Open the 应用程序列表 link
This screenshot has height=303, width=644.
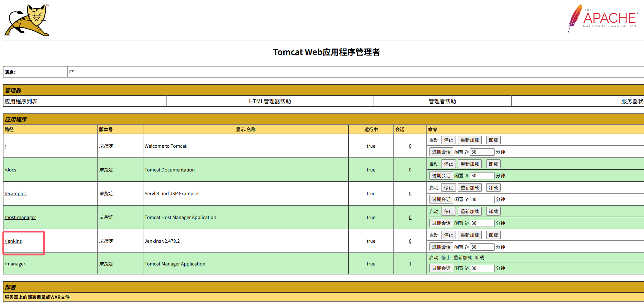pyautogui.click(x=21, y=101)
